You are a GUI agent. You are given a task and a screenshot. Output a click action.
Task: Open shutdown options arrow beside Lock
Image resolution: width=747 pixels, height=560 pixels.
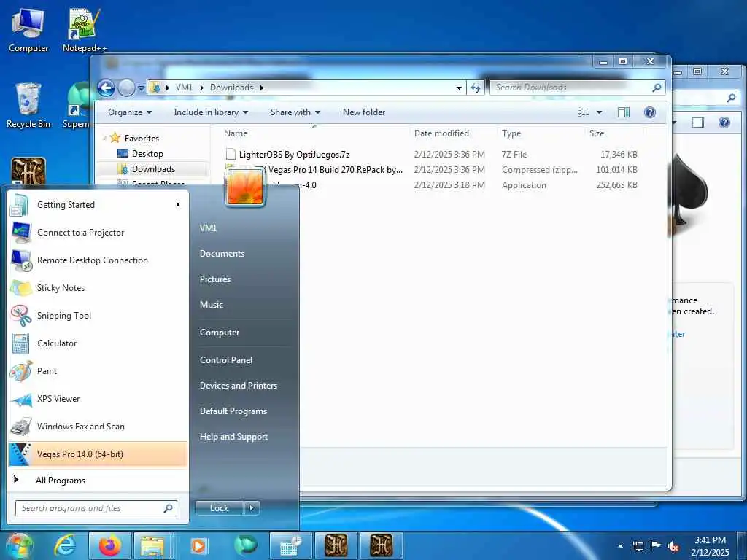coord(252,508)
